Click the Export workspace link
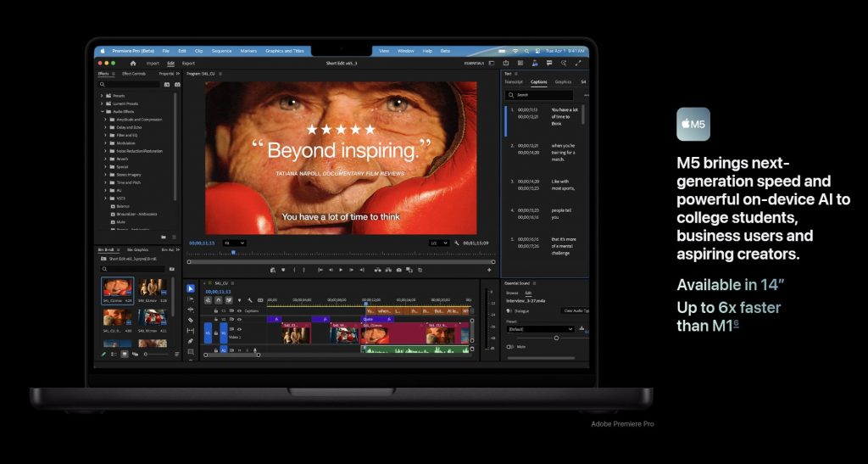 pos(188,63)
